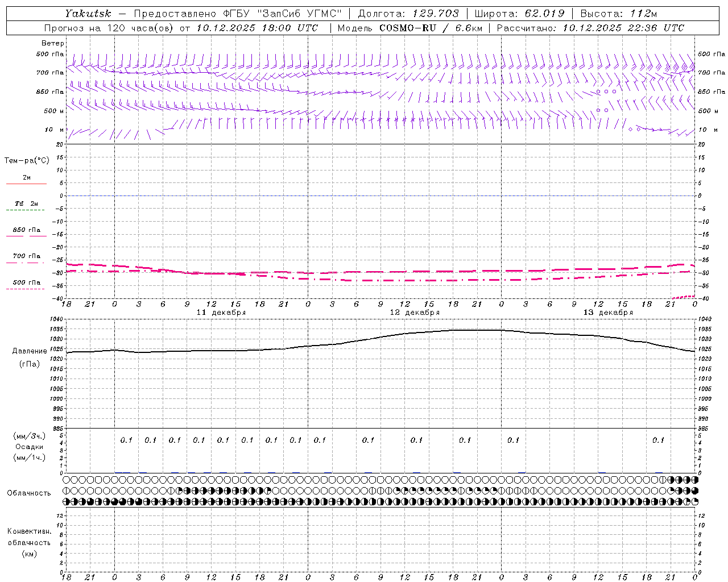Click the 'Тем-ра(°C)' temperature section label
This screenshot has width=728, height=582.
tap(27, 161)
